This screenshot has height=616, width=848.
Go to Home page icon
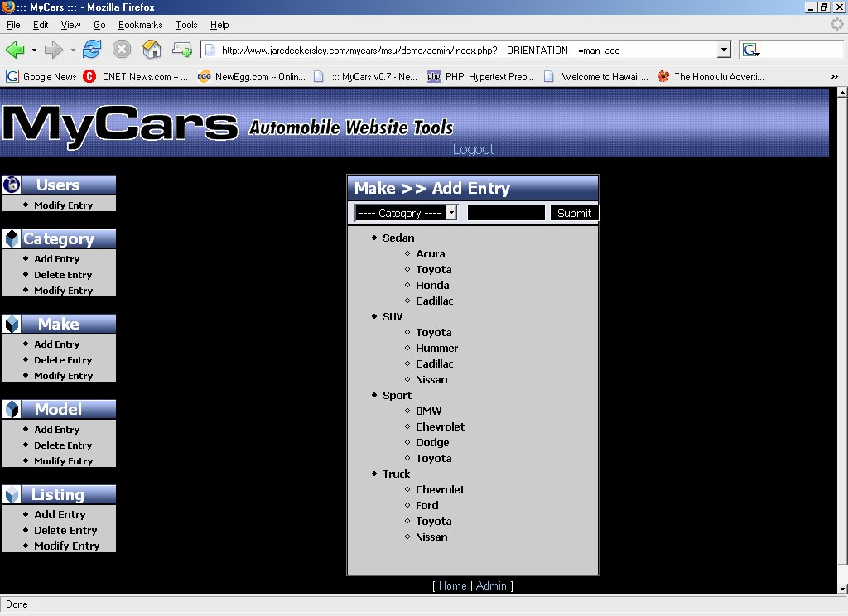pyautogui.click(x=152, y=50)
